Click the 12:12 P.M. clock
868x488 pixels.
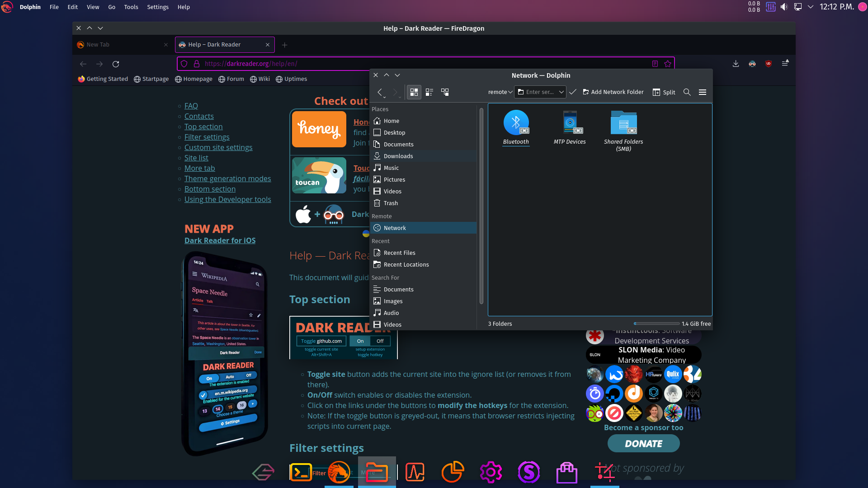[837, 7]
